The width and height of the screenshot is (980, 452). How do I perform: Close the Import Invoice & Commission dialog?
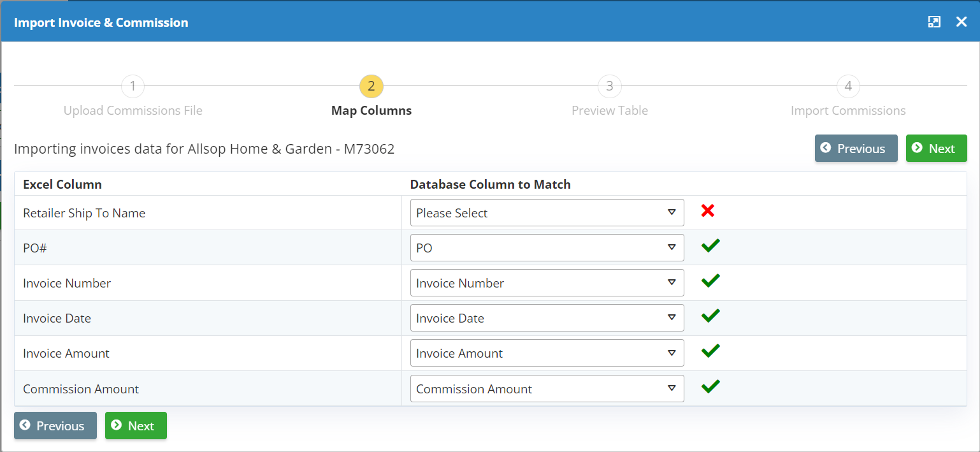(x=962, y=22)
